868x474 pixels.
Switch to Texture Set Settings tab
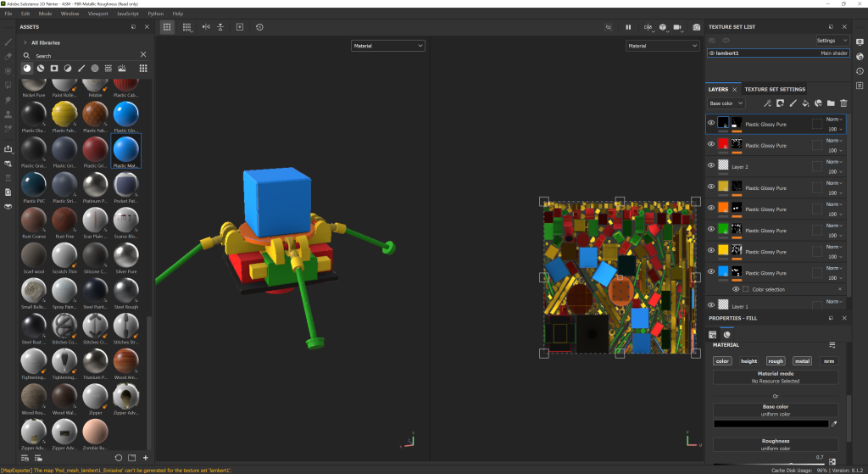click(x=775, y=89)
